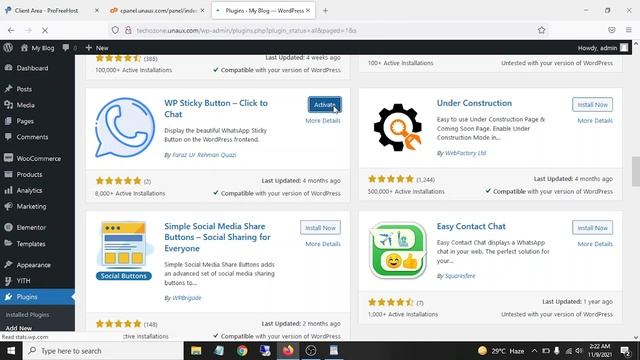This screenshot has width=640, height=360.
Task: Open the Pocket save icon
Action: (x=611, y=30)
